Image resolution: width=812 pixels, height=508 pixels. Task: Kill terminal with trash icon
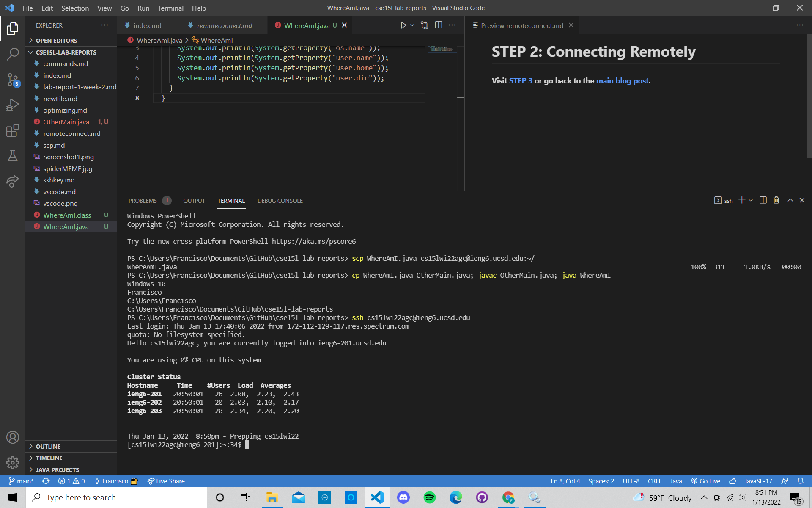(776, 200)
